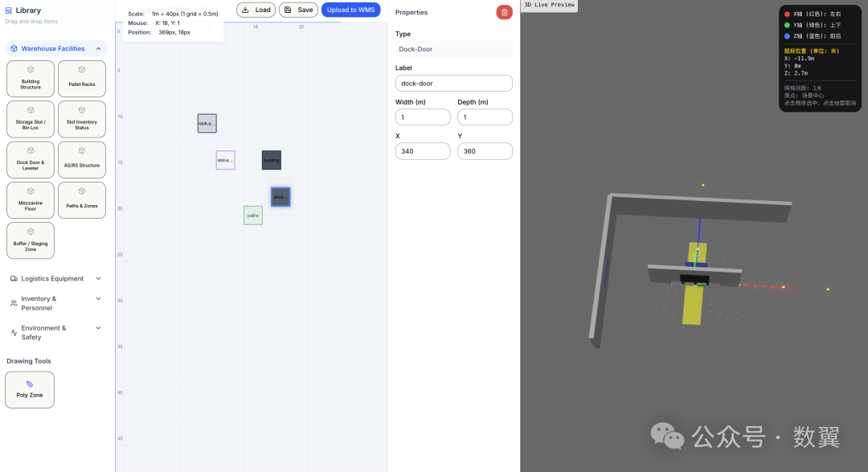Click the red delete trash icon
The image size is (868, 472).
(x=504, y=12)
